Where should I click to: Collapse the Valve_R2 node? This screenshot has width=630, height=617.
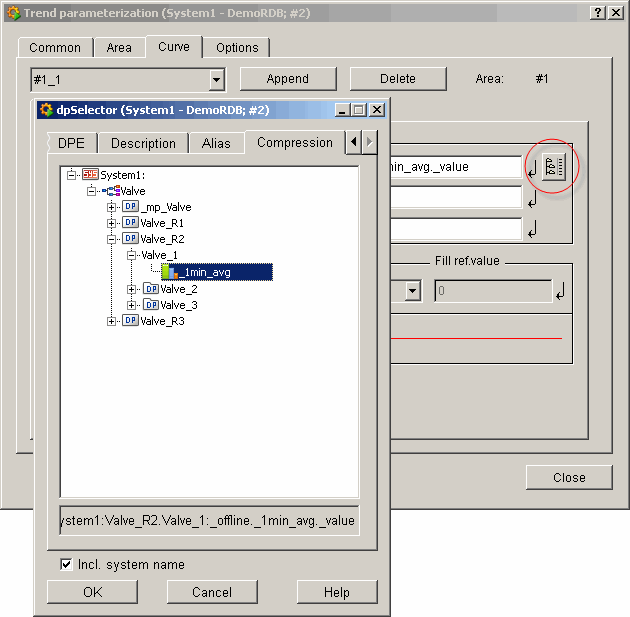(111, 239)
